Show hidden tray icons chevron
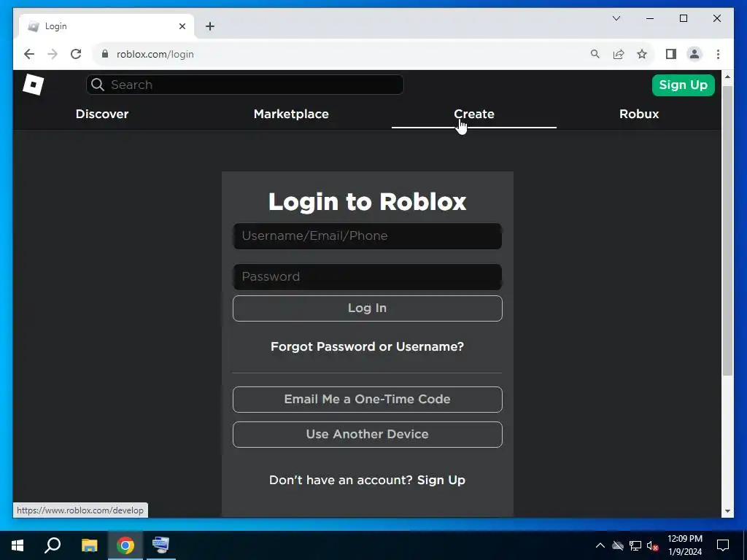 click(600, 545)
